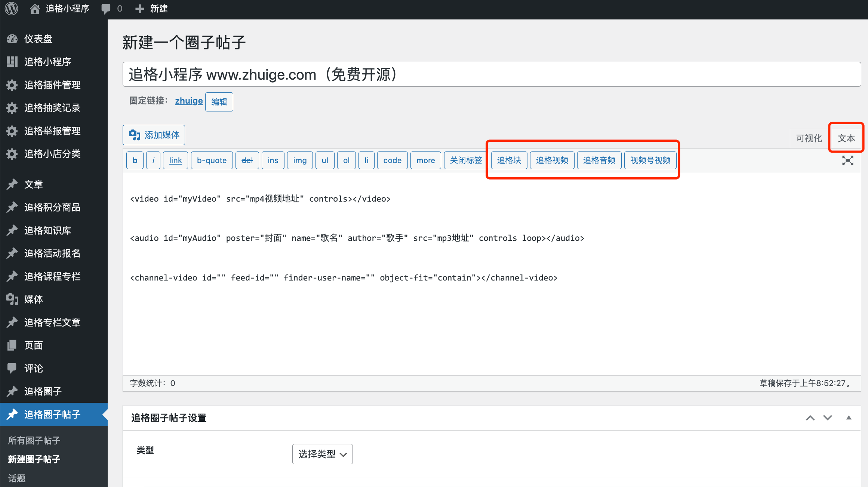Viewport: 868px width, 487px height.
Task: Move 追格圈子帖子设置 panel down
Action: pyautogui.click(x=828, y=418)
